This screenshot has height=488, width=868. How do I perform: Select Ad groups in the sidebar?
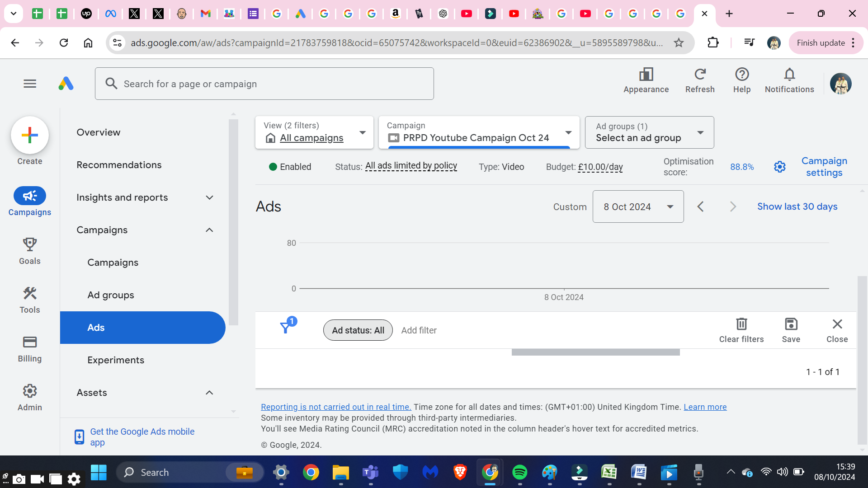click(111, 295)
